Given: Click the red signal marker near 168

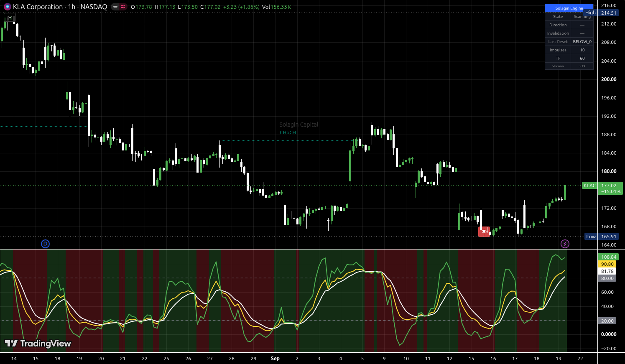Looking at the screenshot, I should coord(484,232).
